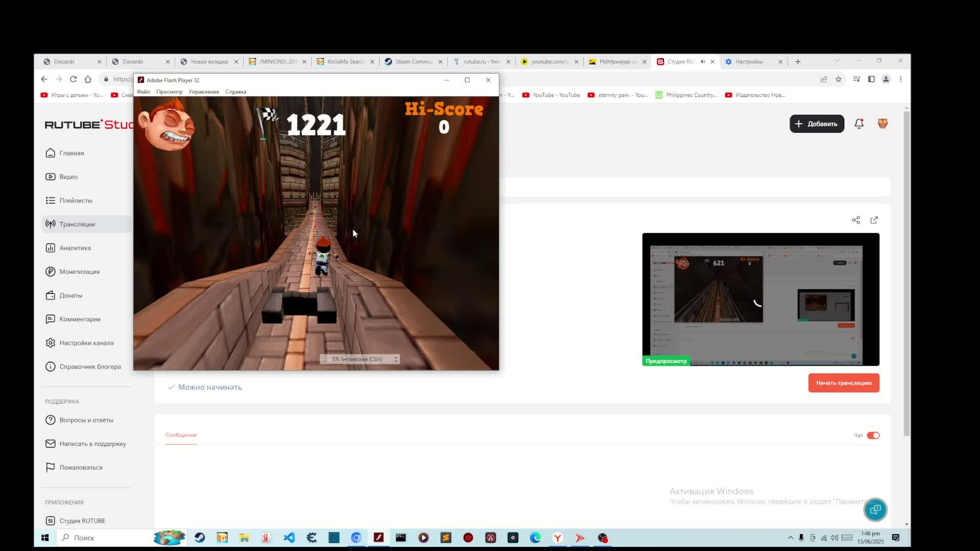The image size is (980, 551).
Task: Open Настройки канала in the sidebar
Action: [x=86, y=343]
